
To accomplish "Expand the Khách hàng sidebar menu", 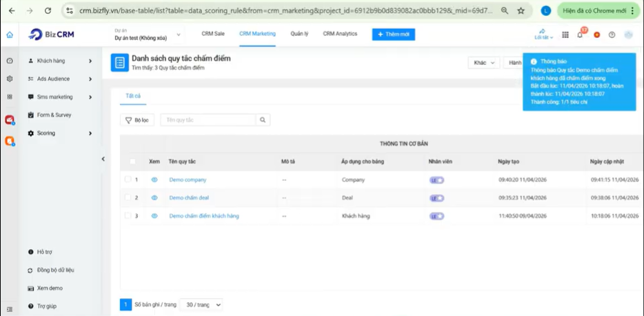I will click(x=60, y=61).
